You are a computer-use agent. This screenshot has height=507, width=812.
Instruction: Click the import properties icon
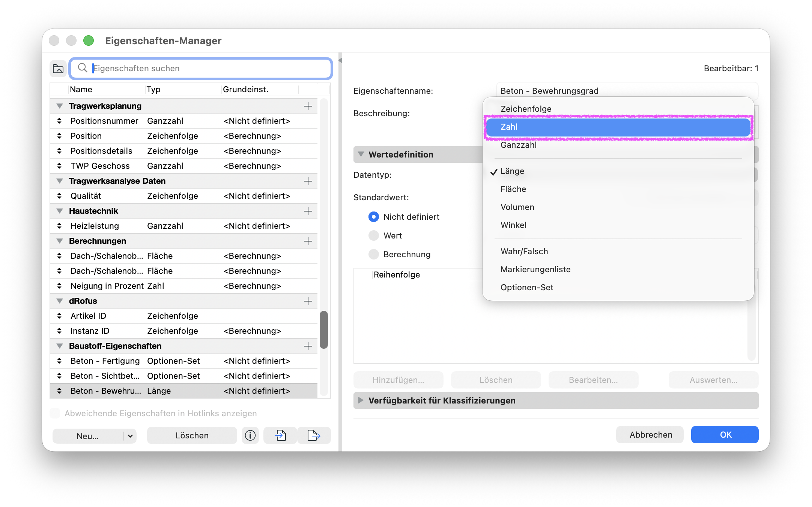click(280, 435)
